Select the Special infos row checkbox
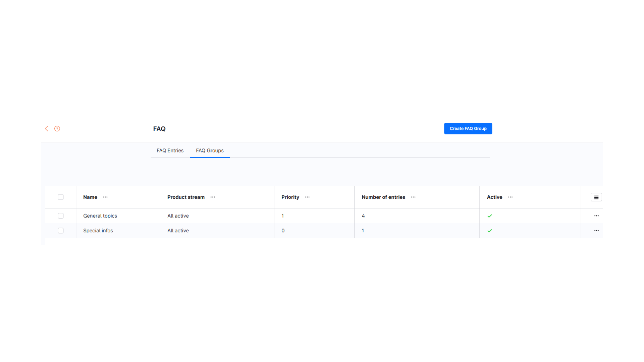 point(61,231)
